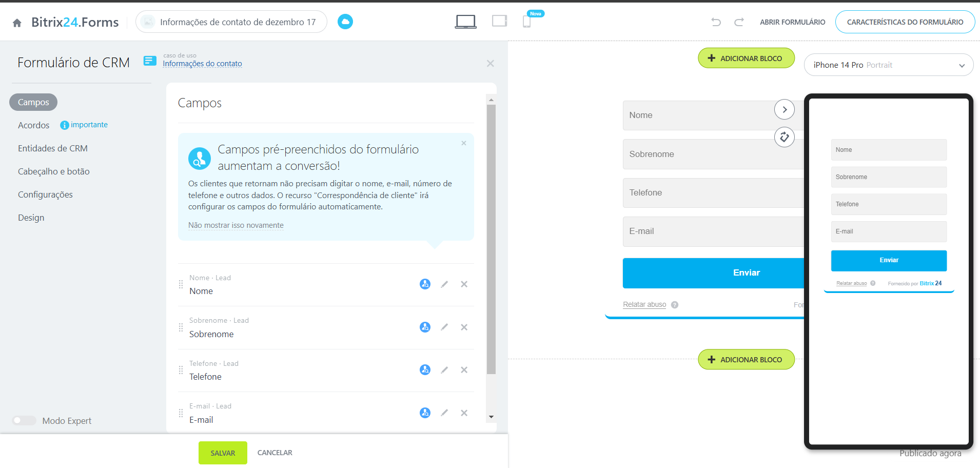
Task: Click the undo arrow icon
Action: pyautogui.click(x=716, y=22)
